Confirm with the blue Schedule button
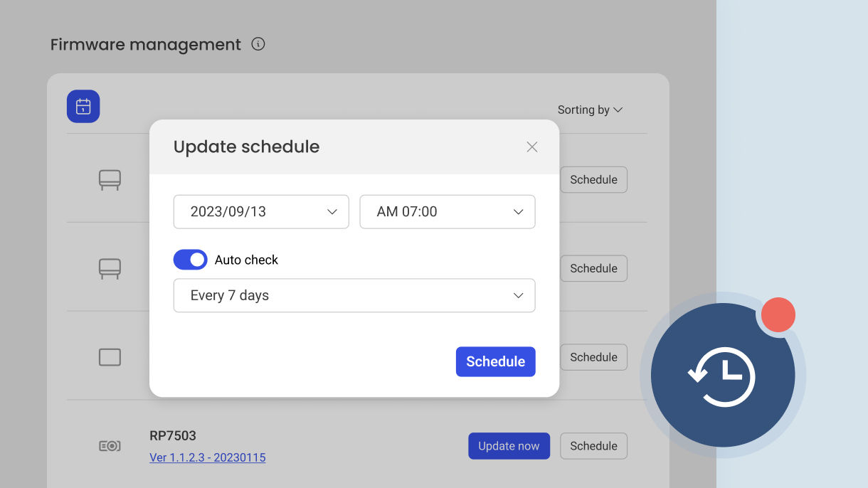868x488 pixels. [x=495, y=361]
